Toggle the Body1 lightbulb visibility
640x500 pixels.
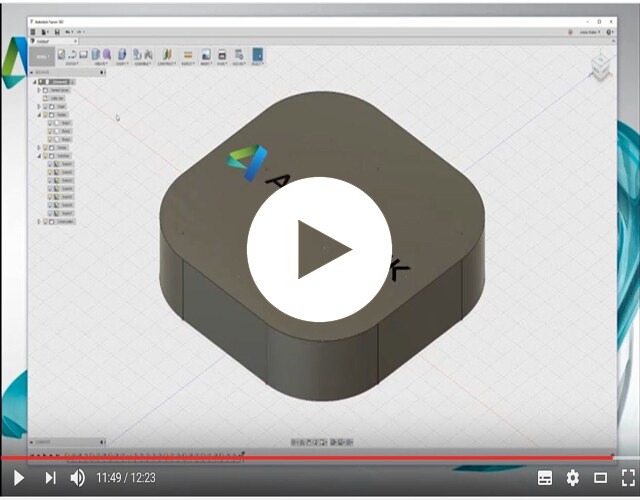pos(51,123)
